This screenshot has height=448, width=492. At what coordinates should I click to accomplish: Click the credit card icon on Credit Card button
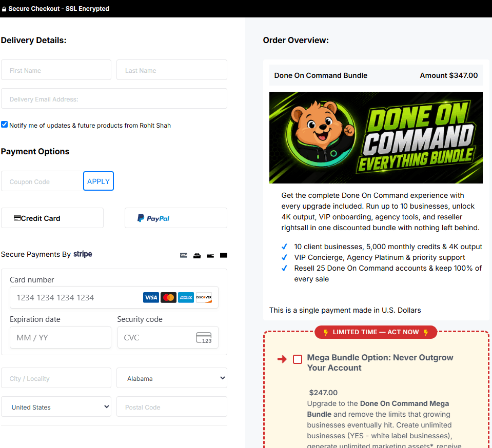pos(17,218)
